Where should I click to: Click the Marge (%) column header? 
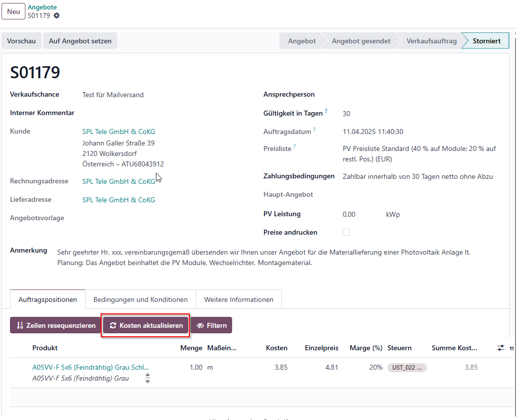click(x=366, y=348)
